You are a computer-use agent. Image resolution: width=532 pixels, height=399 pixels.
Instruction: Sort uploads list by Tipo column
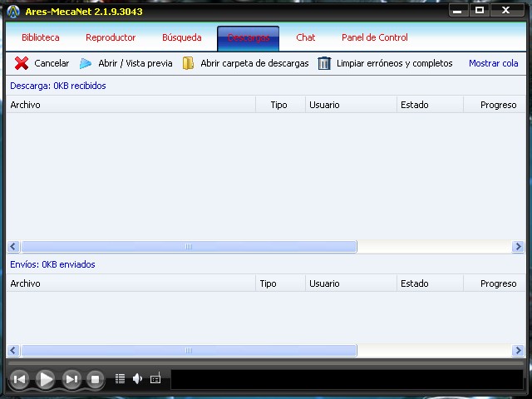[281, 283]
